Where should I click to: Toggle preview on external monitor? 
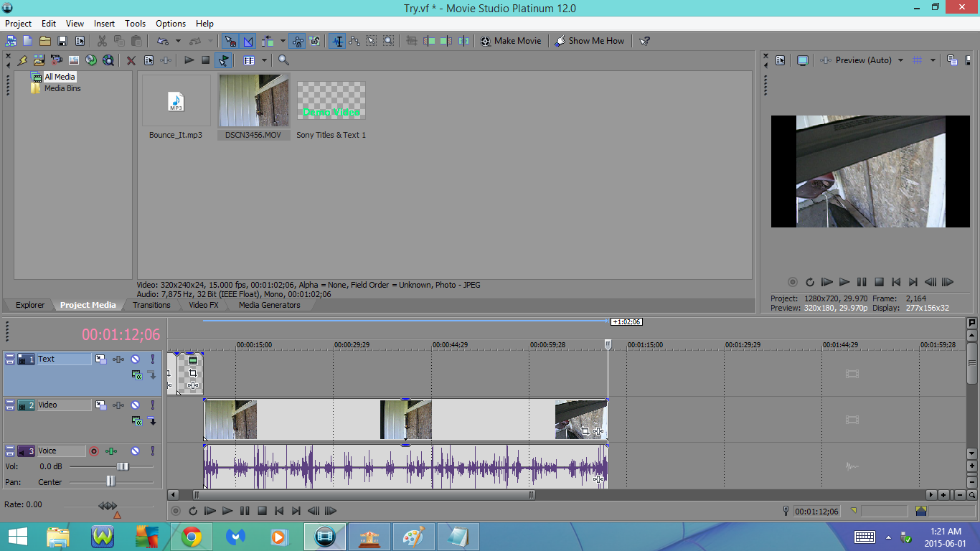(803, 60)
